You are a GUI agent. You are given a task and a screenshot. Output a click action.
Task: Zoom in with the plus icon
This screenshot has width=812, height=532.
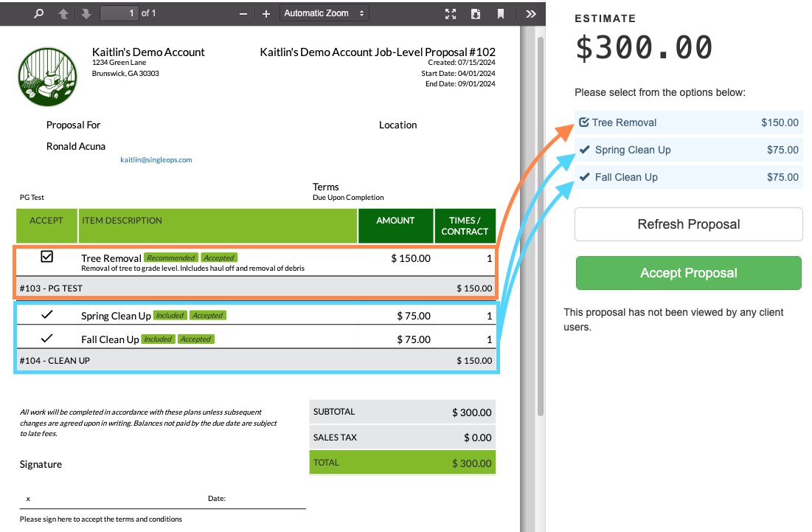[266, 13]
